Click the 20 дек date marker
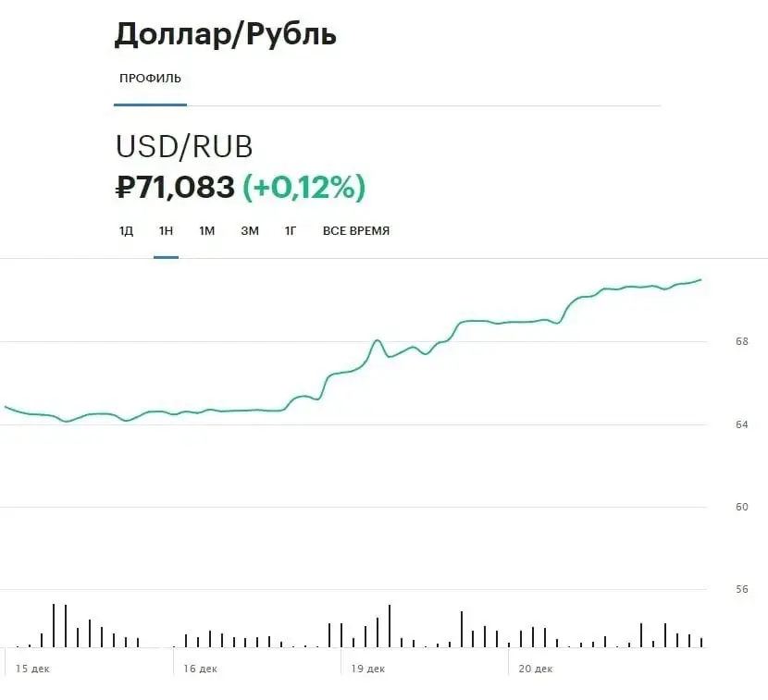The image size is (768, 700). point(536,669)
